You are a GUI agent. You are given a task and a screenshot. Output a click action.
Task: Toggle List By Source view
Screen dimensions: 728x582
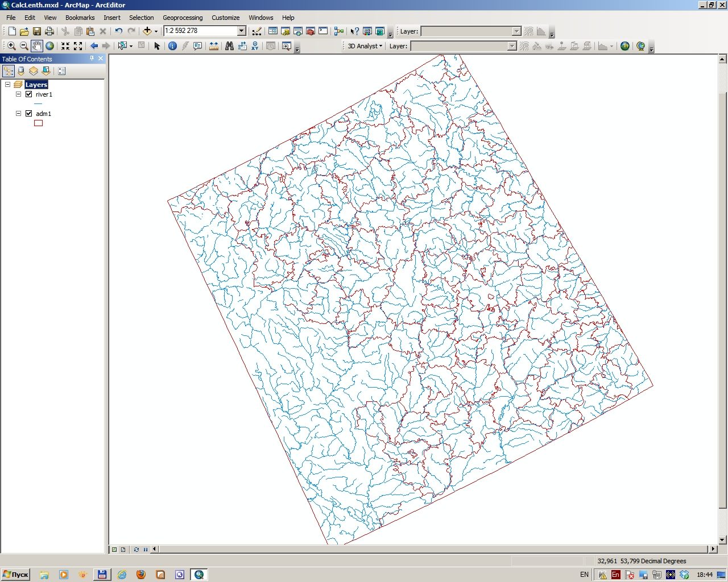21,71
